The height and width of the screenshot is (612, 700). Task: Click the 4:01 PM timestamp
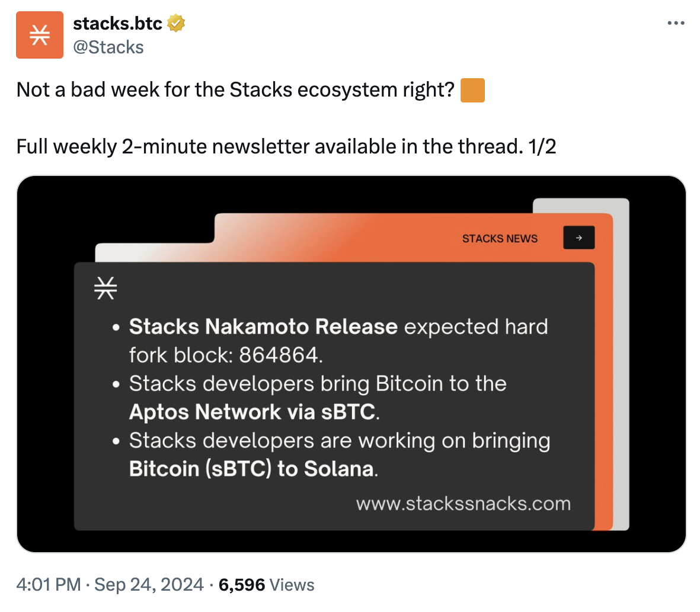click(49, 585)
